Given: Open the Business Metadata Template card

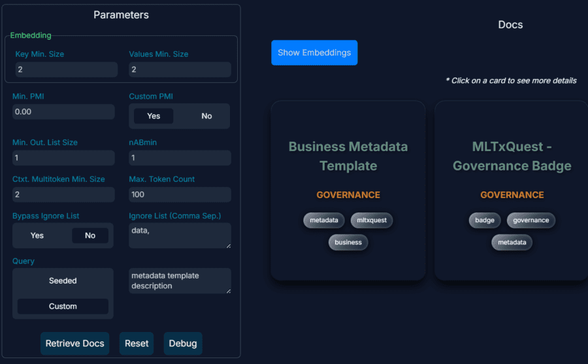Looking at the screenshot, I should 348,157.
